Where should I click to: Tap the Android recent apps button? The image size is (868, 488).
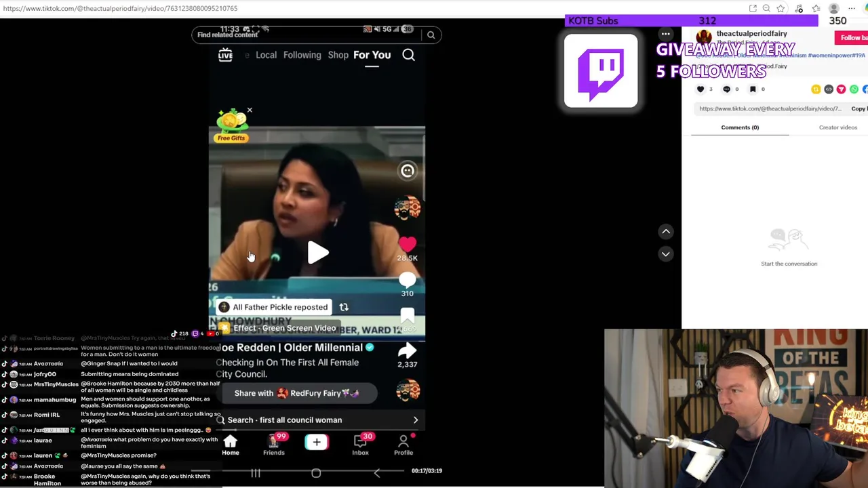[256, 473]
